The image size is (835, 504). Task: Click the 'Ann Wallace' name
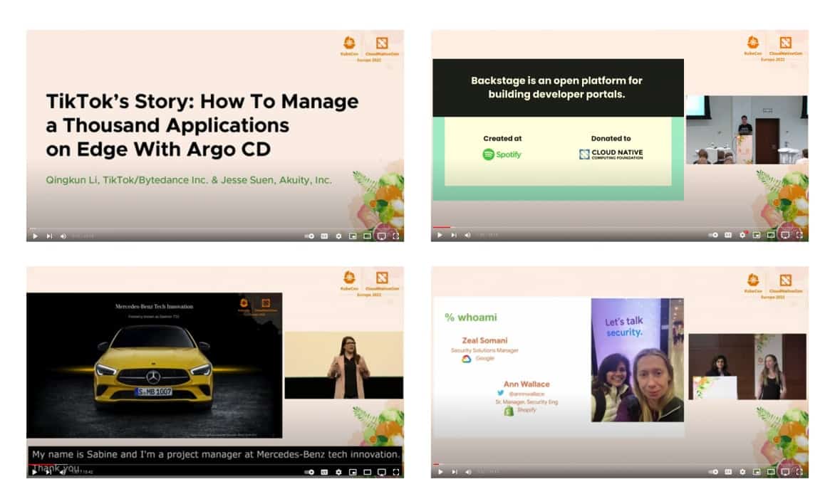click(527, 384)
